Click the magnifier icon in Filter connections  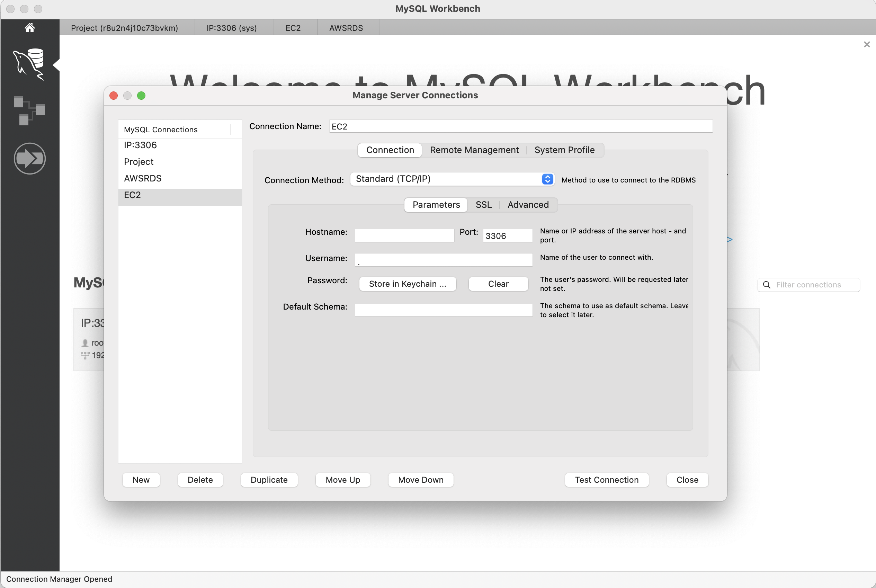coord(767,285)
